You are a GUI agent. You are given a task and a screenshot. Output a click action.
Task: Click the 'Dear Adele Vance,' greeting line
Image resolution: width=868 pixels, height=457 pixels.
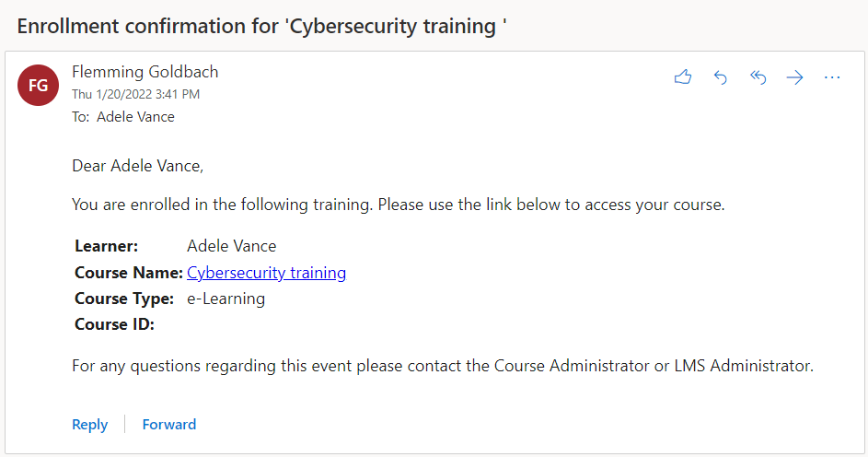pos(137,166)
